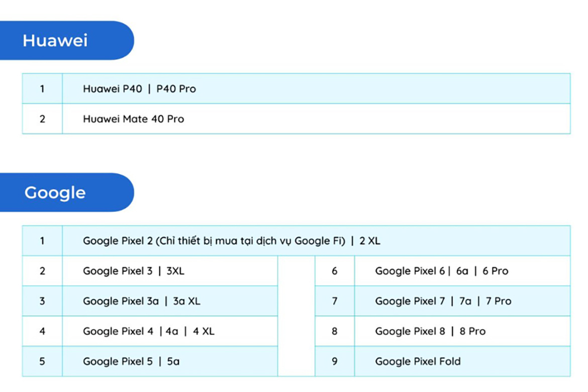Click the number 4 index cell
The image size is (588, 392).
42,331
